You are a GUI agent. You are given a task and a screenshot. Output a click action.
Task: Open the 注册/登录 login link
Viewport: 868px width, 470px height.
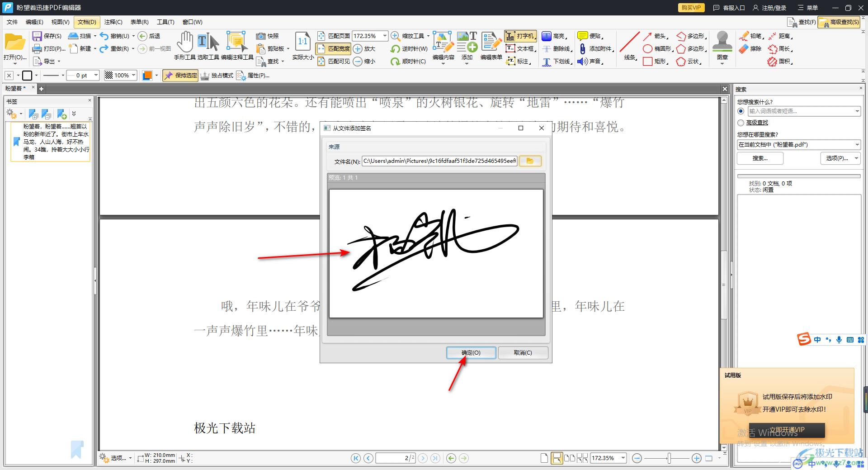coord(769,8)
